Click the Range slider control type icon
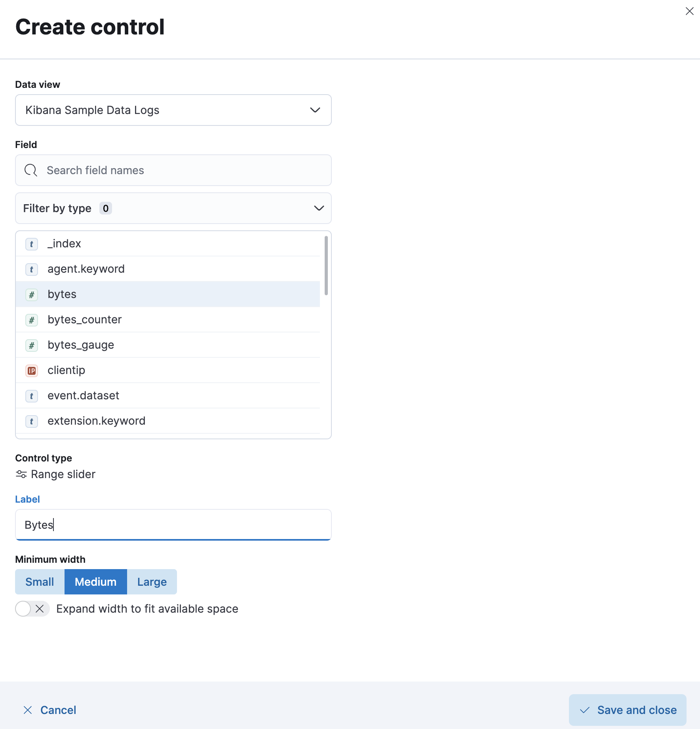Screen dimensions: 700x729 pos(21,474)
